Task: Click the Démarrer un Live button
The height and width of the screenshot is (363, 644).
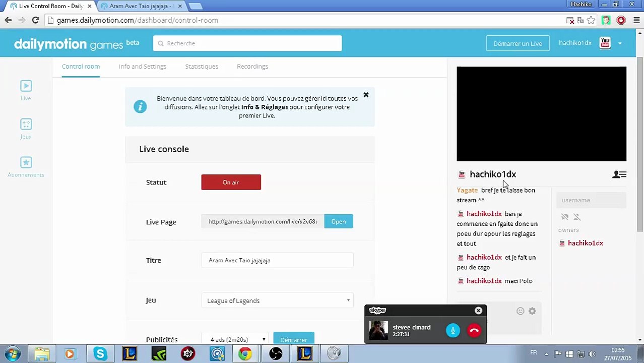Action: click(518, 43)
